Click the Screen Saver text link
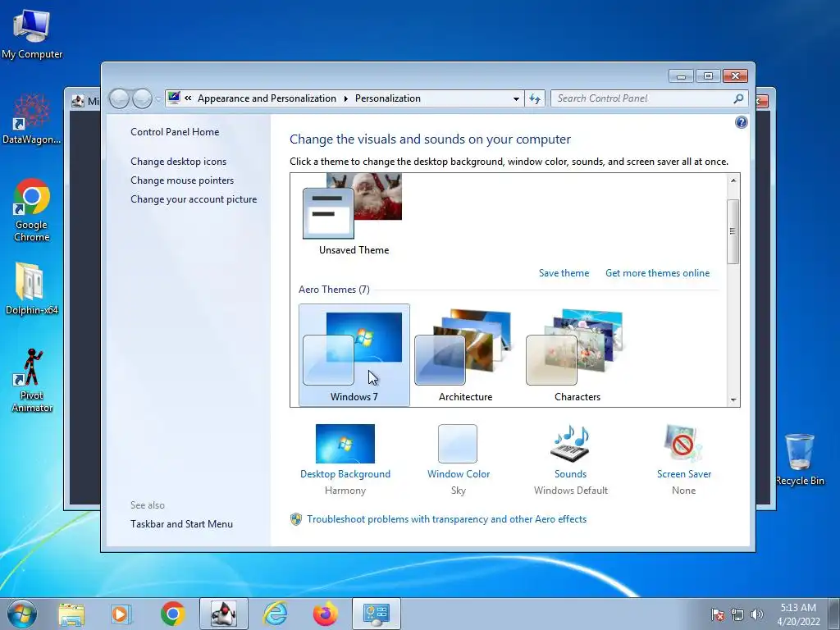 [x=683, y=474]
